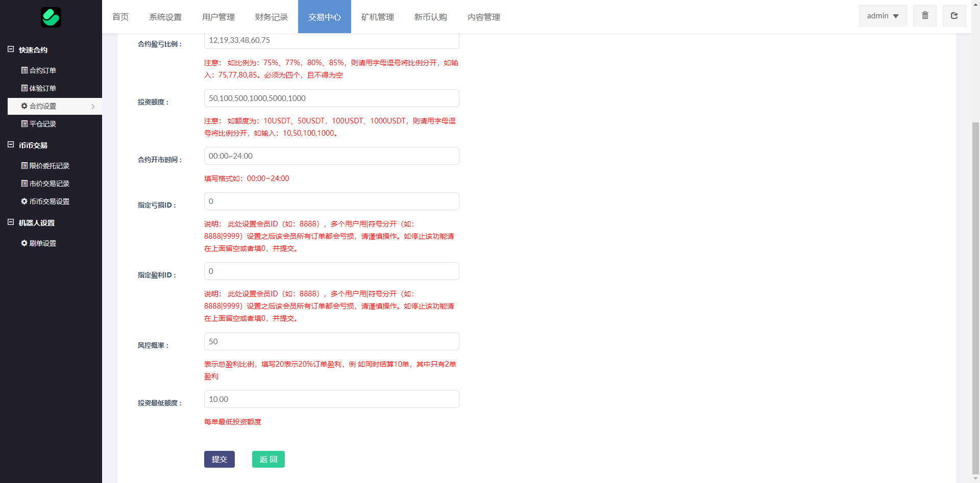Switch to the 财务记录 tab
980x483 pixels.
[272, 17]
